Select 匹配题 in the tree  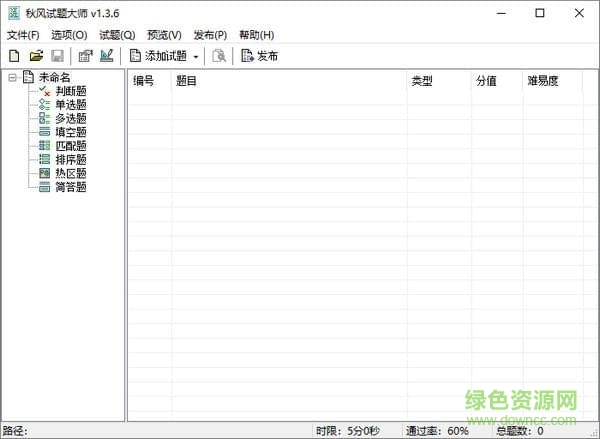[x=71, y=146]
